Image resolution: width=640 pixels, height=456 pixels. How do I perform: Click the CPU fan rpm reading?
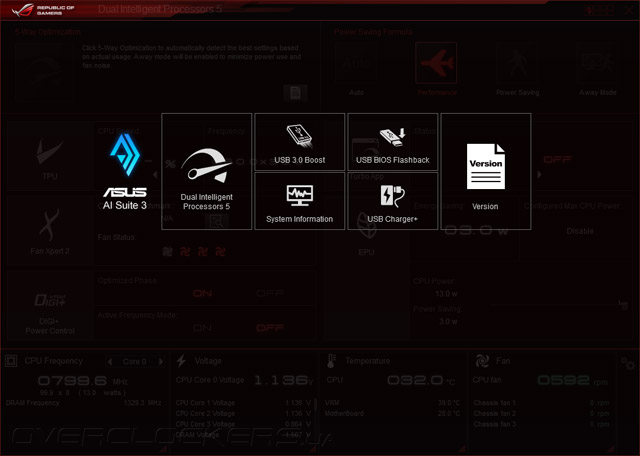(573, 381)
